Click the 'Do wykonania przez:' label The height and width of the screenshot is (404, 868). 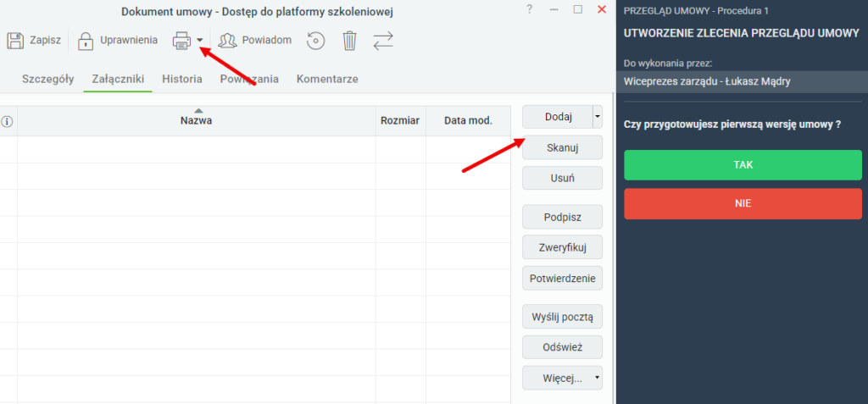(668, 63)
